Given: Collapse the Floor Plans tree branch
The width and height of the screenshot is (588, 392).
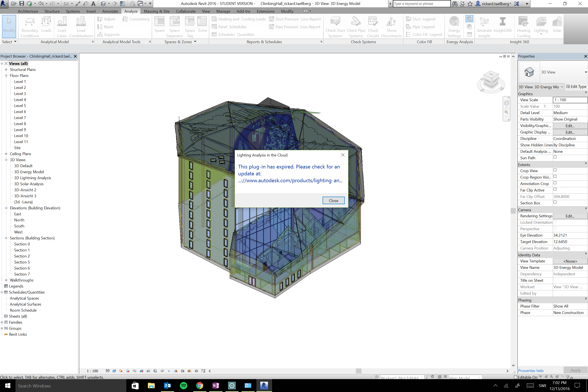Looking at the screenshot, I should [6, 75].
